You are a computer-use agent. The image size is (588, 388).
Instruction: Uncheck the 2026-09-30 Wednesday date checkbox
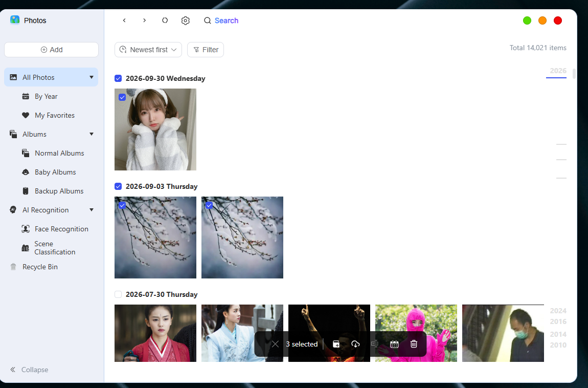(118, 78)
